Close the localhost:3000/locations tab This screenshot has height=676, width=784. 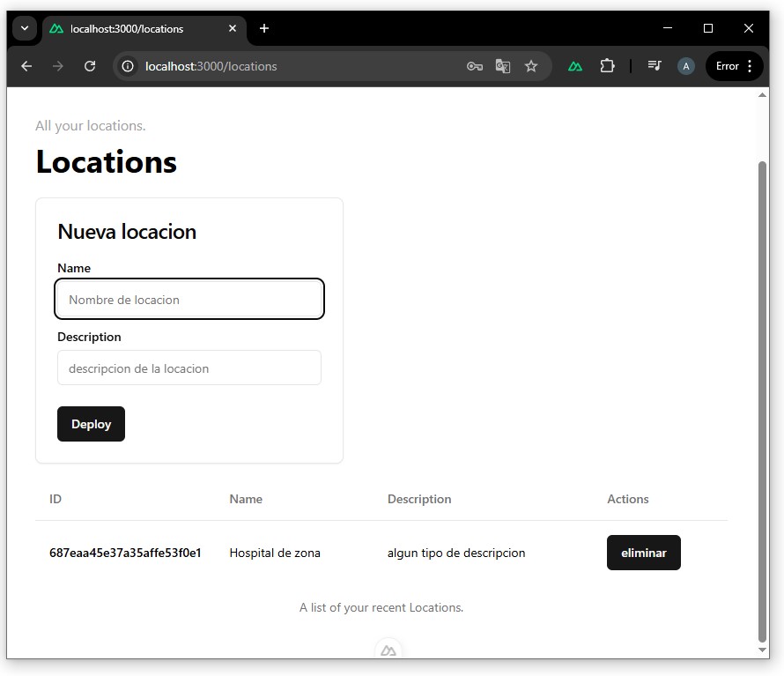coord(233,28)
